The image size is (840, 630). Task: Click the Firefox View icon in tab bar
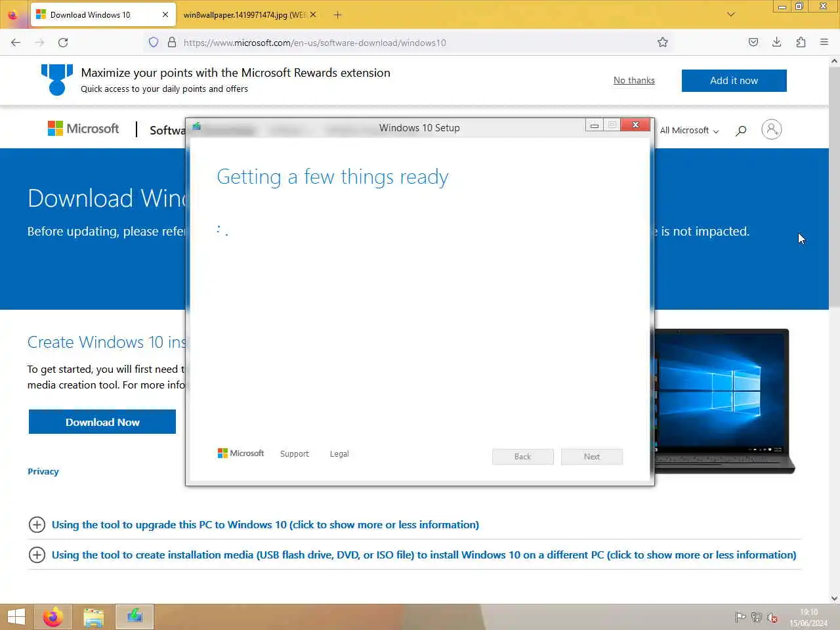[x=12, y=14]
